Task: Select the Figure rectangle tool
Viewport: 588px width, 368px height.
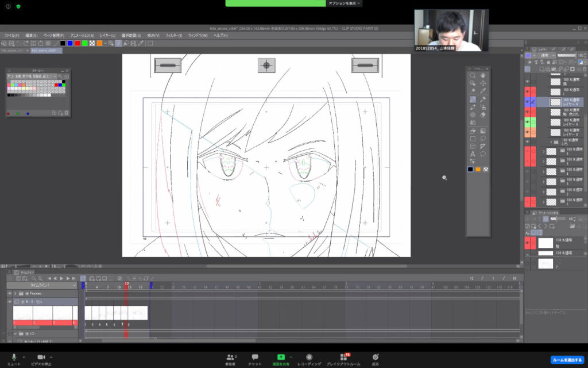Action: click(473, 139)
